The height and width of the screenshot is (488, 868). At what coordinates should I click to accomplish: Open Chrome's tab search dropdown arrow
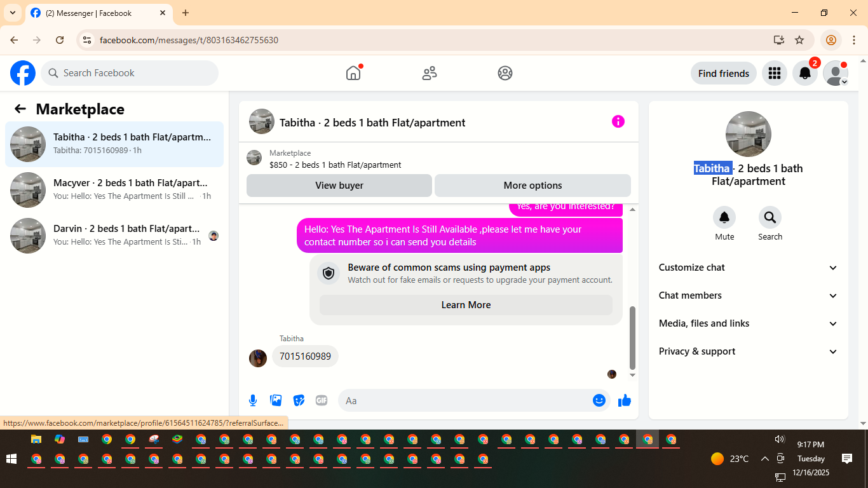(13, 13)
